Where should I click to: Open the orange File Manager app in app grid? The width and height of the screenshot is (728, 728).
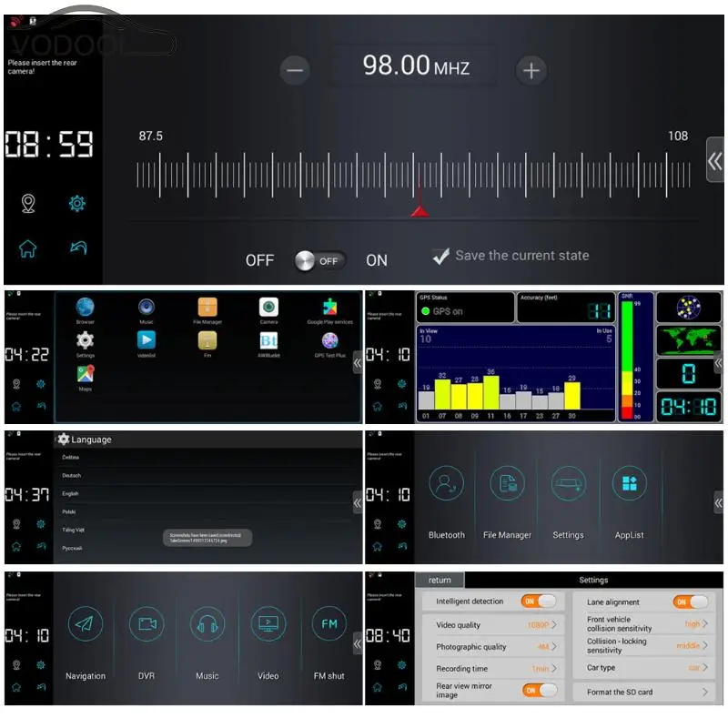pyautogui.click(x=207, y=310)
